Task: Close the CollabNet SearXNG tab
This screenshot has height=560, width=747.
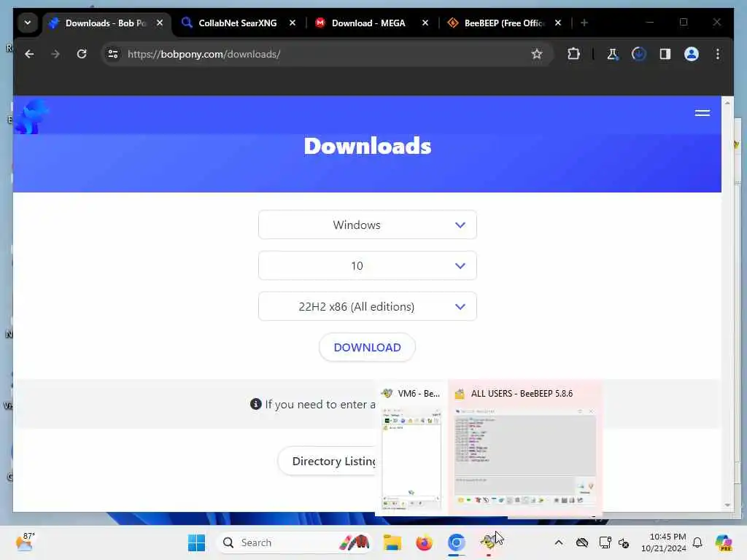Action: click(293, 23)
